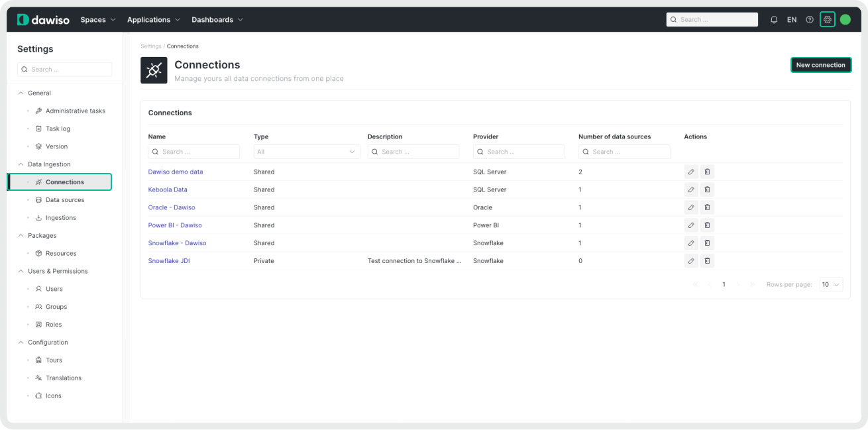The width and height of the screenshot is (868, 430).
Task: Collapse the Data Ingestion section
Action: pyautogui.click(x=21, y=164)
